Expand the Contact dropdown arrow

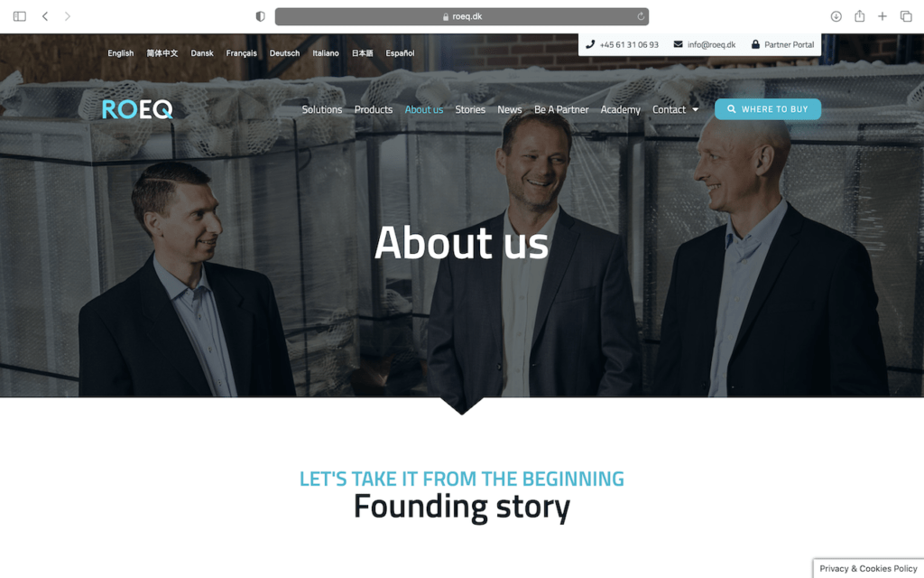[x=696, y=109]
